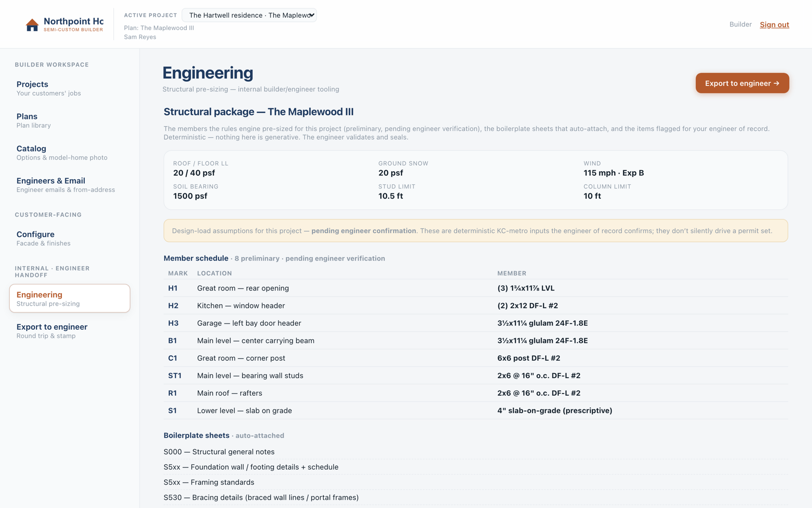
Task: Click the Builder role label
Action: coord(740,24)
